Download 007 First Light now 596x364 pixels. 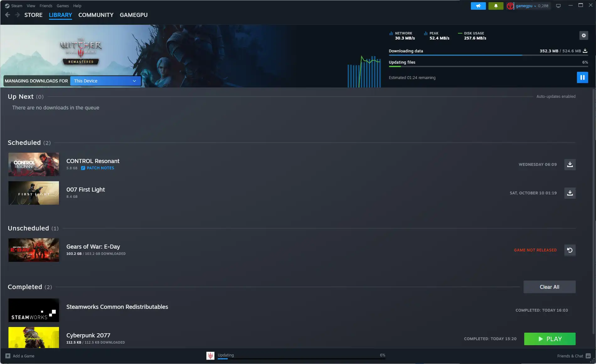click(x=570, y=193)
